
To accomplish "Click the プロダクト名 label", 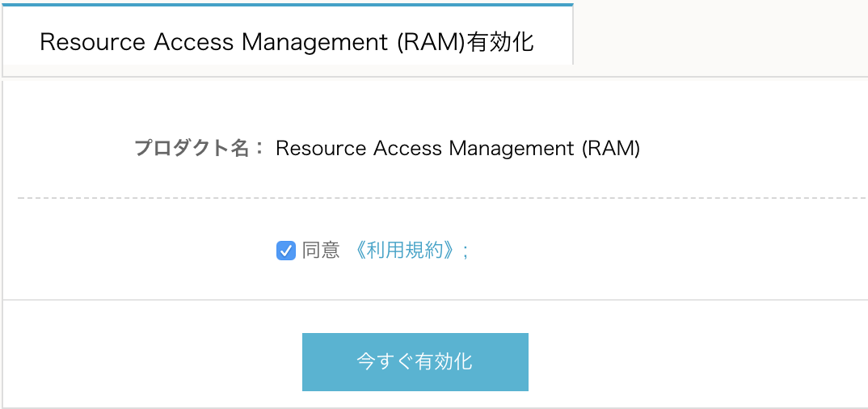I will point(200,149).
